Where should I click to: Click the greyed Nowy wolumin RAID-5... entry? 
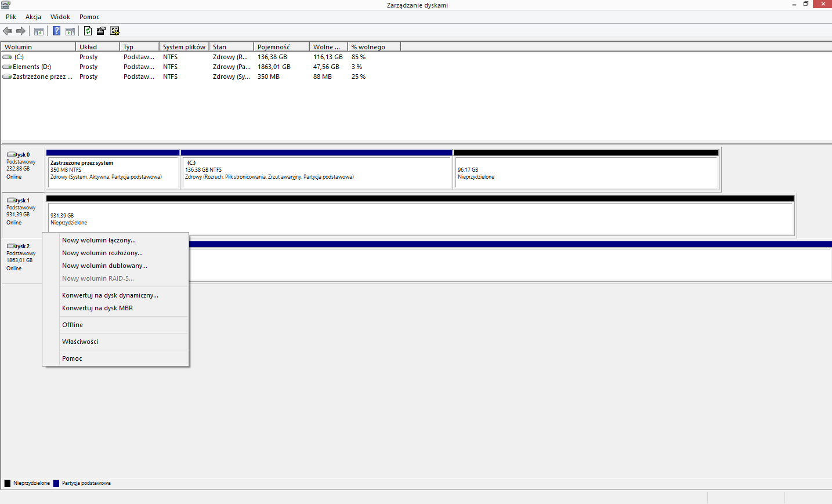click(116, 278)
